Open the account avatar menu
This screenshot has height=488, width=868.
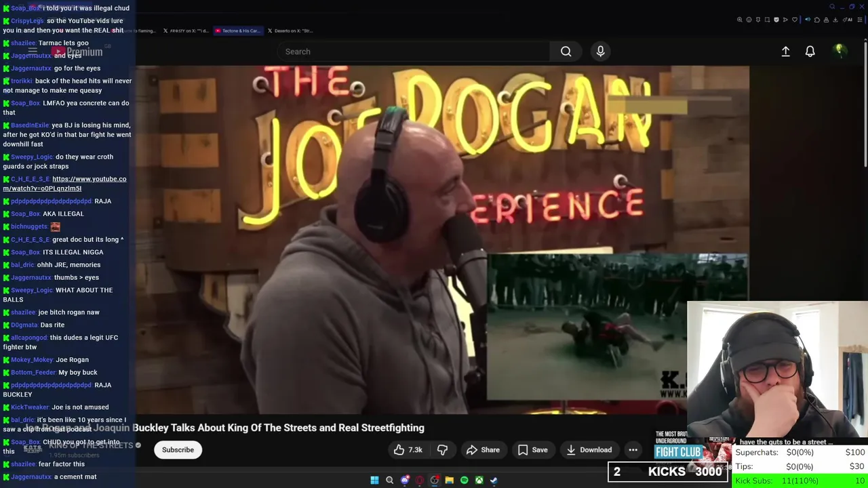tap(840, 51)
